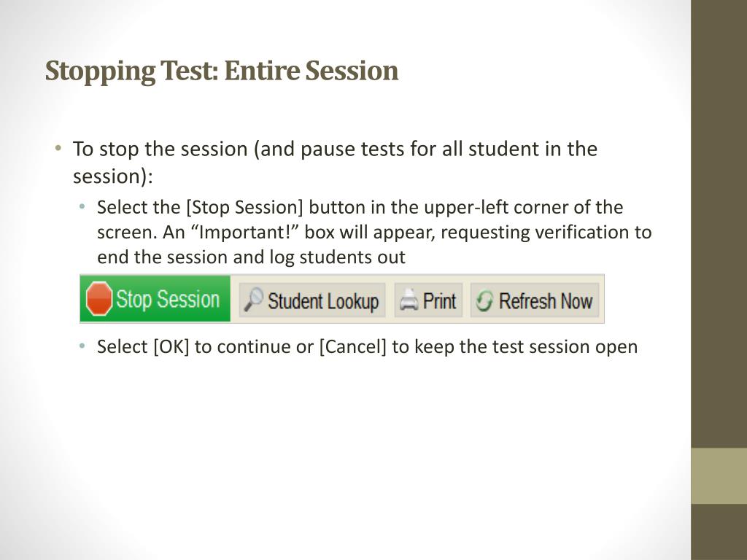Click the bullet dot before 'To stop the session'
The image size is (747, 560).
(58, 147)
